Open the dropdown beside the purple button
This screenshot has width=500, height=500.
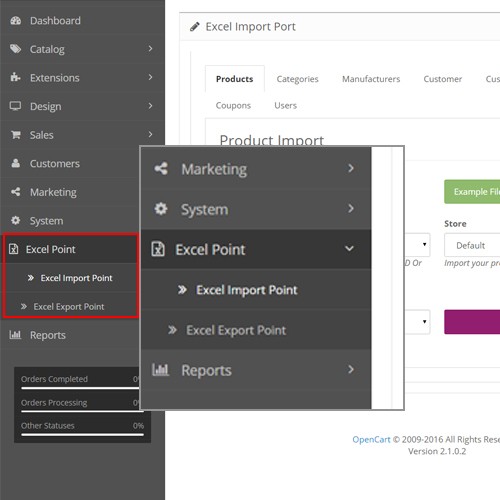click(x=417, y=322)
